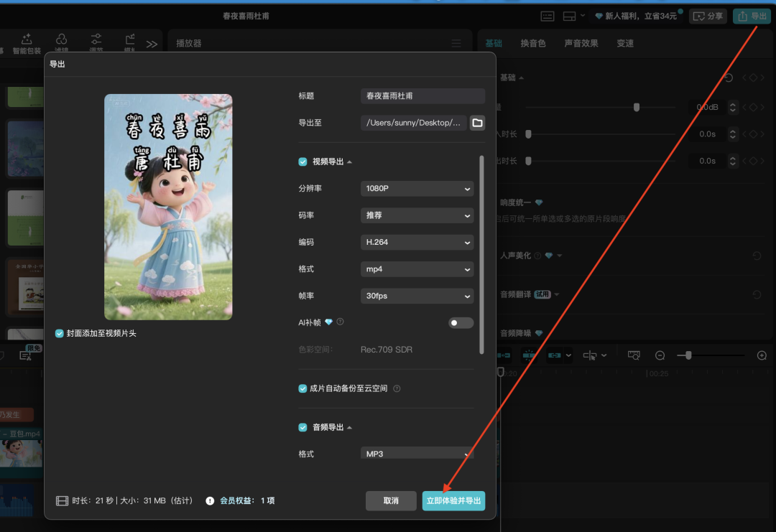
Task: Open the export destination folder picker
Action: click(x=476, y=122)
